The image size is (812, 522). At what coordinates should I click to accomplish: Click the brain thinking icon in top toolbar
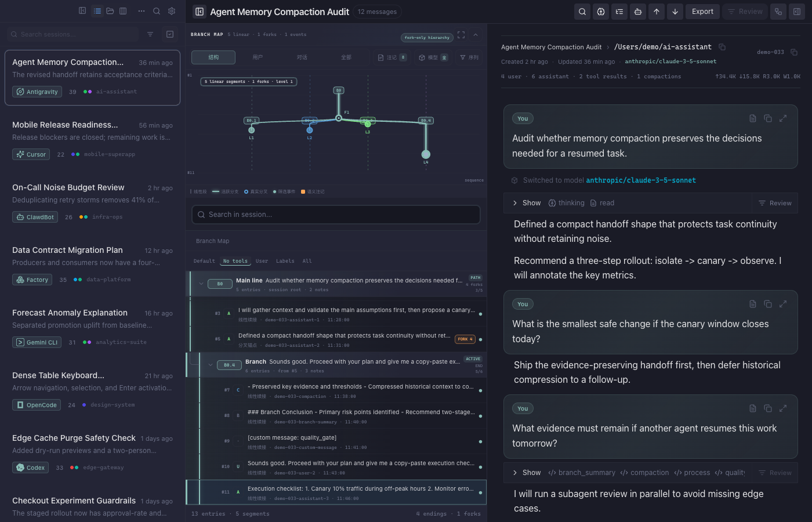[601, 12]
